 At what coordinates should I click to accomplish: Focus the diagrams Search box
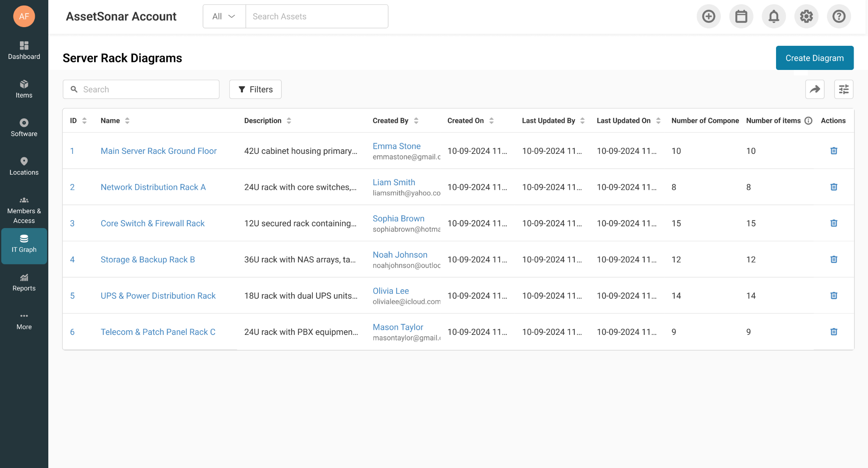pyautogui.click(x=141, y=89)
